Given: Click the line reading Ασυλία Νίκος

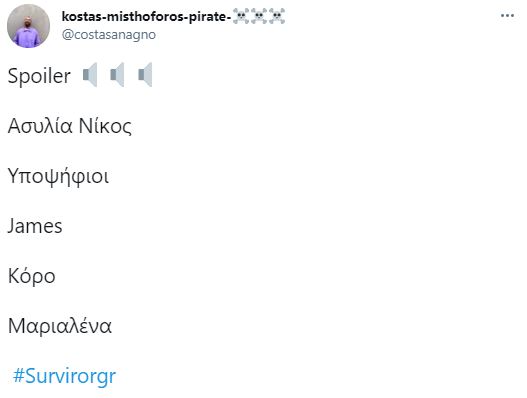Looking at the screenshot, I should [70, 126].
